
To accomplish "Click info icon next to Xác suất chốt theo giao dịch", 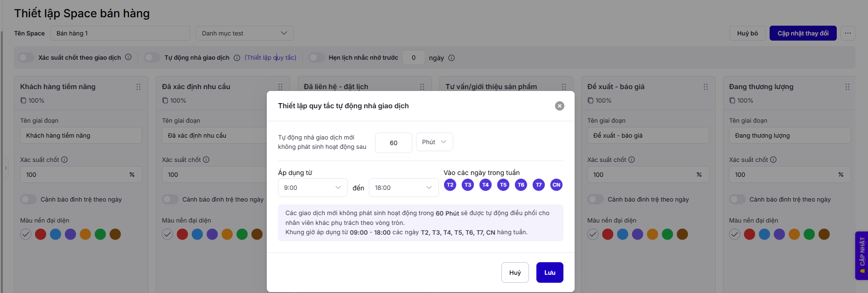I will pyautogui.click(x=128, y=57).
